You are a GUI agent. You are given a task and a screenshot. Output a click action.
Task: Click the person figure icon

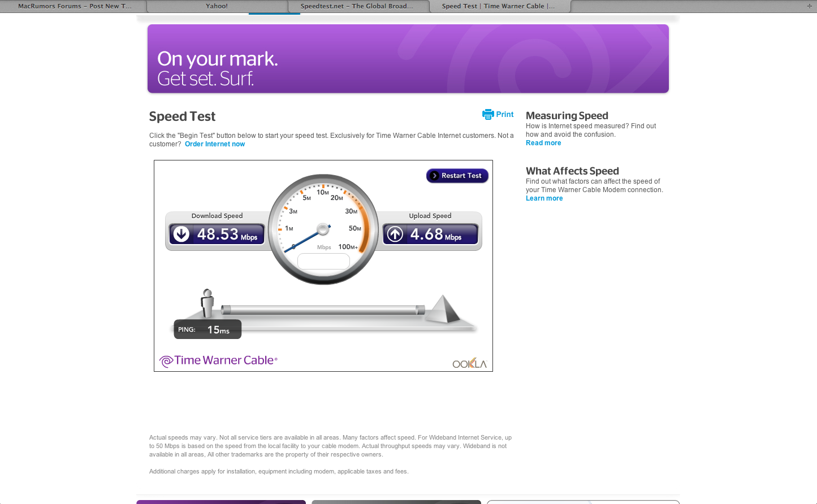pyautogui.click(x=208, y=303)
